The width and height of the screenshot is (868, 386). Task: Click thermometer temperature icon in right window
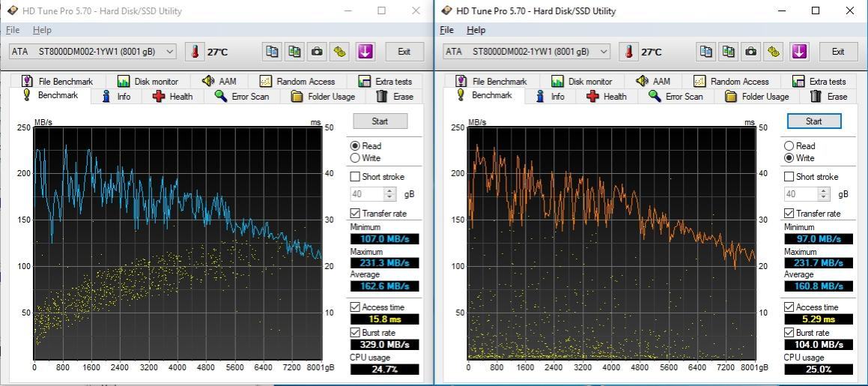[x=628, y=52]
